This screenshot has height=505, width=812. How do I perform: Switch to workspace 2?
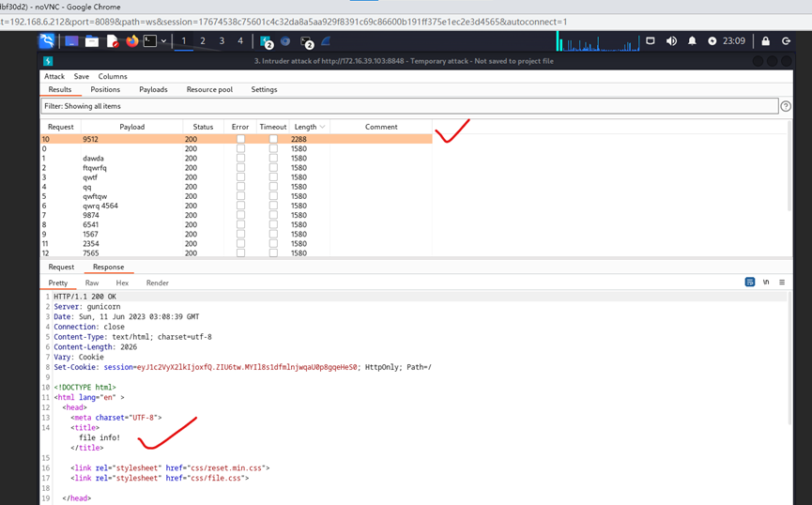pyautogui.click(x=203, y=41)
